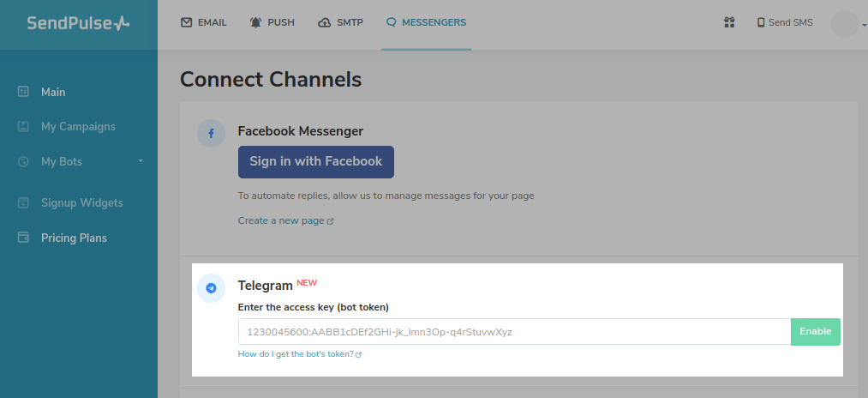This screenshot has width=868, height=398.
Task: Switch to the SMTP tab
Action: 340,22
